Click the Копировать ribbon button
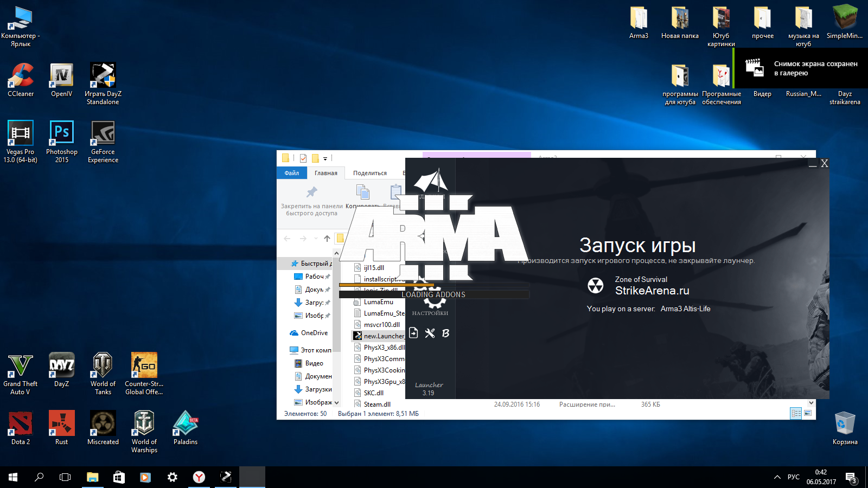868x488 pixels. click(x=362, y=197)
